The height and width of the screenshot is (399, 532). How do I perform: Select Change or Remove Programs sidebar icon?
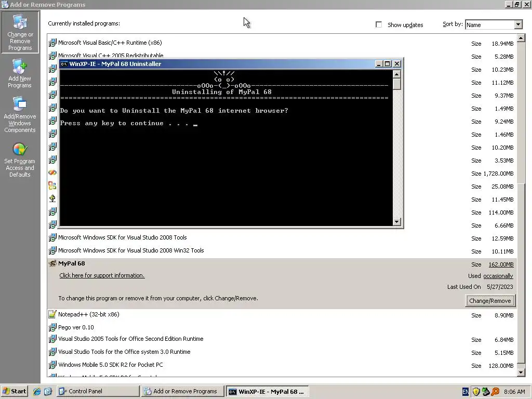point(20,32)
